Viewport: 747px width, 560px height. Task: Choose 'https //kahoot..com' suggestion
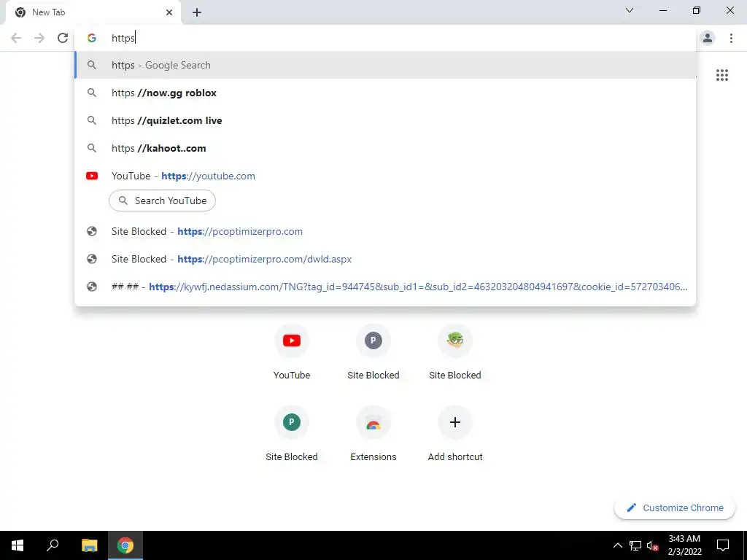(385, 148)
